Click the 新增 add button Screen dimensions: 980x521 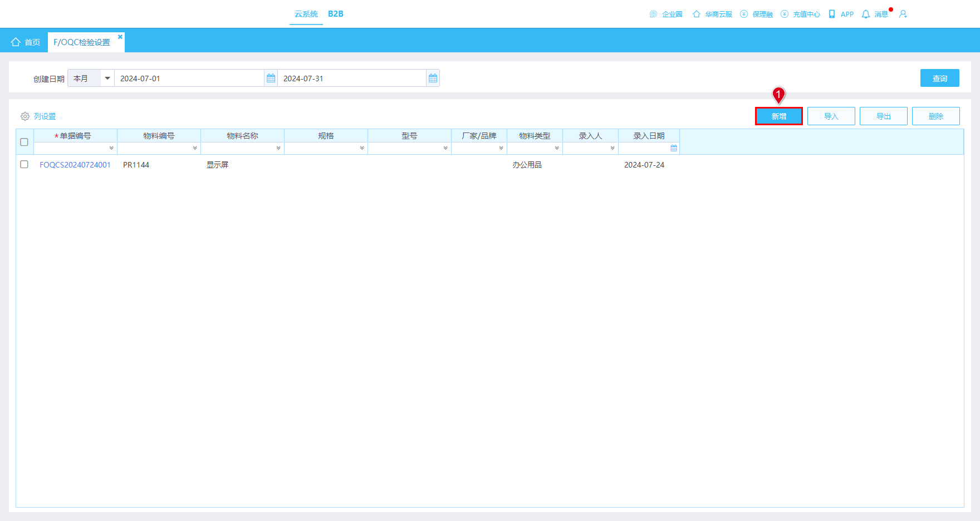tap(779, 116)
